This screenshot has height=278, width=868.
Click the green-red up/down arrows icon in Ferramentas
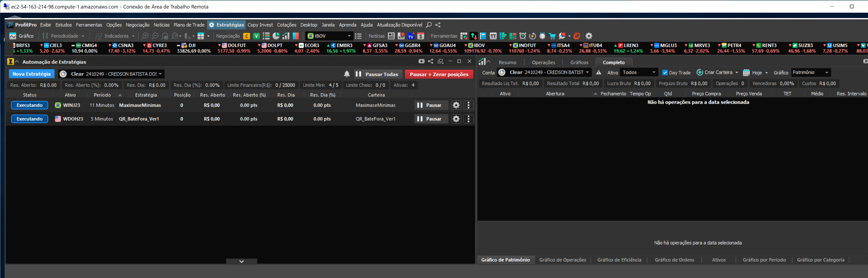tap(474, 36)
